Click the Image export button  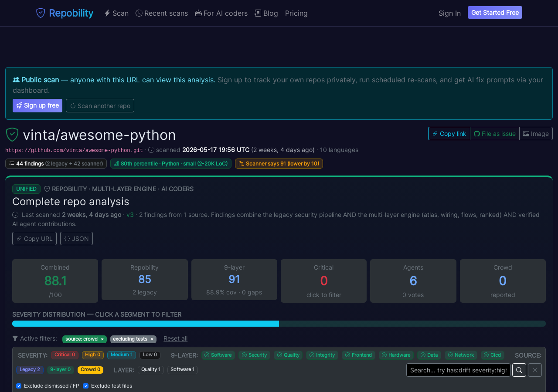[x=536, y=134]
